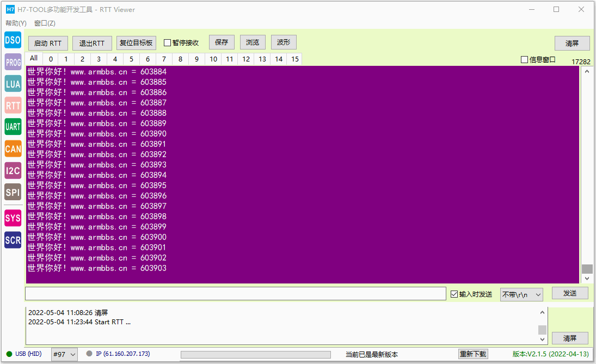This screenshot has height=364, width=596.
Task: Click the gray IP status indicator
Action: pos(89,353)
